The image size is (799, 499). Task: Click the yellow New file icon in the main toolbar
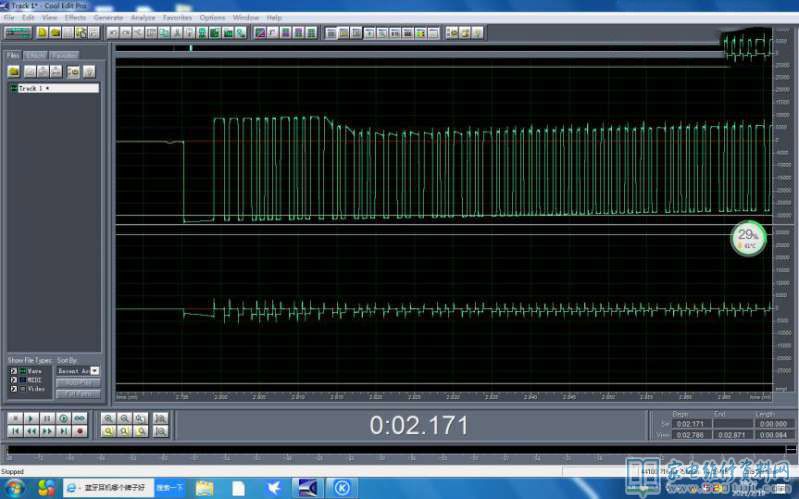(42, 33)
